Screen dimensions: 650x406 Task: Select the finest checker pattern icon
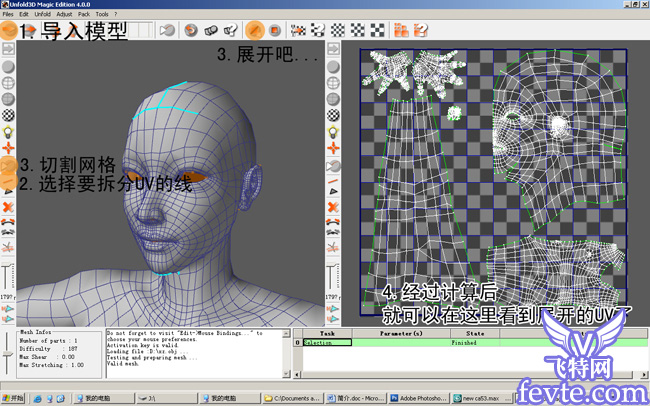[338, 30]
